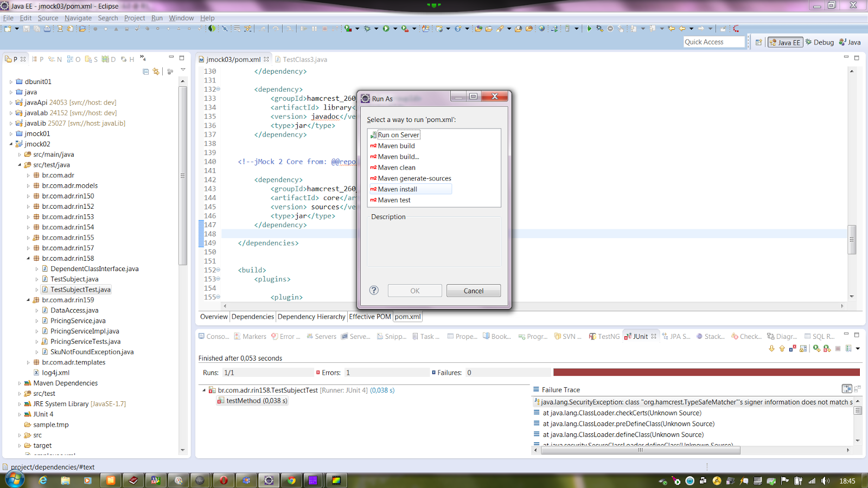Image resolution: width=868 pixels, height=488 pixels.
Task: Open the Navigate menu
Action: click(x=78, y=18)
